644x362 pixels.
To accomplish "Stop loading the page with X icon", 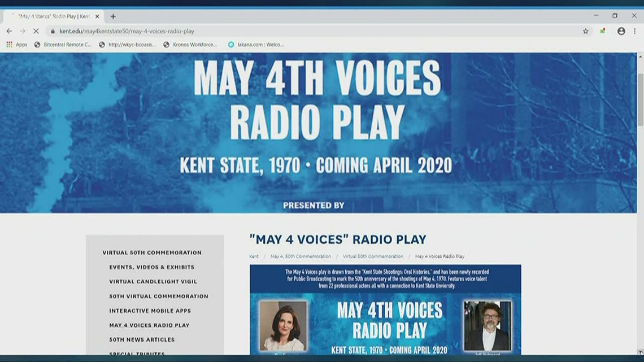I will (36, 31).
